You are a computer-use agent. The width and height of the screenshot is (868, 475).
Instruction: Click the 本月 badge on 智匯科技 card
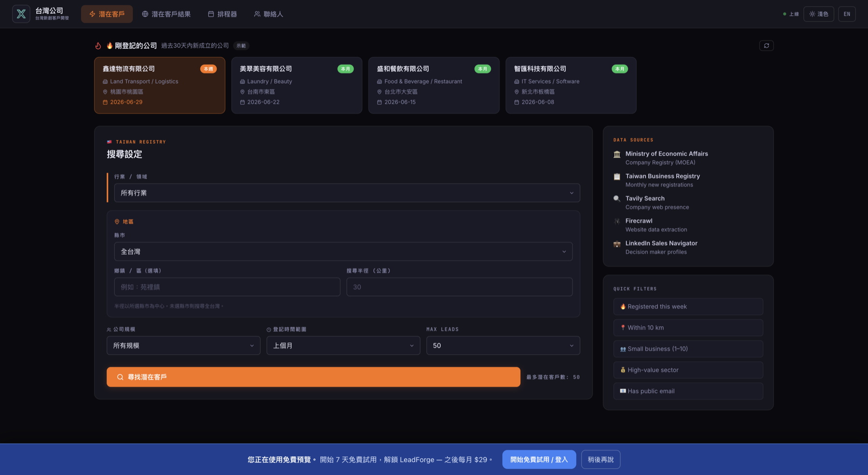(x=620, y=69)
